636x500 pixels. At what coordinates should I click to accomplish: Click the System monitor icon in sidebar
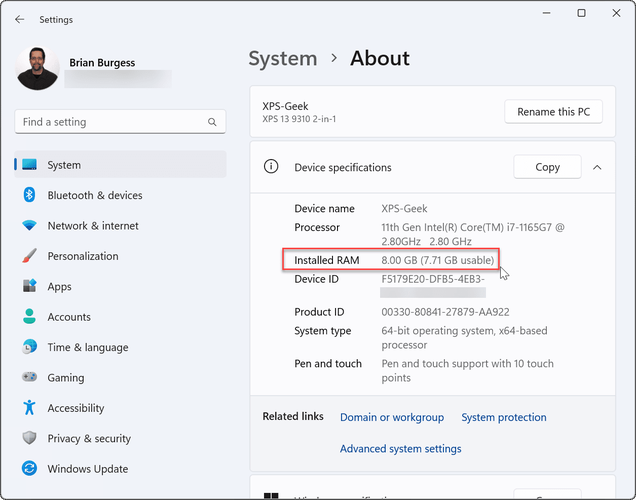tap(30, 165)
